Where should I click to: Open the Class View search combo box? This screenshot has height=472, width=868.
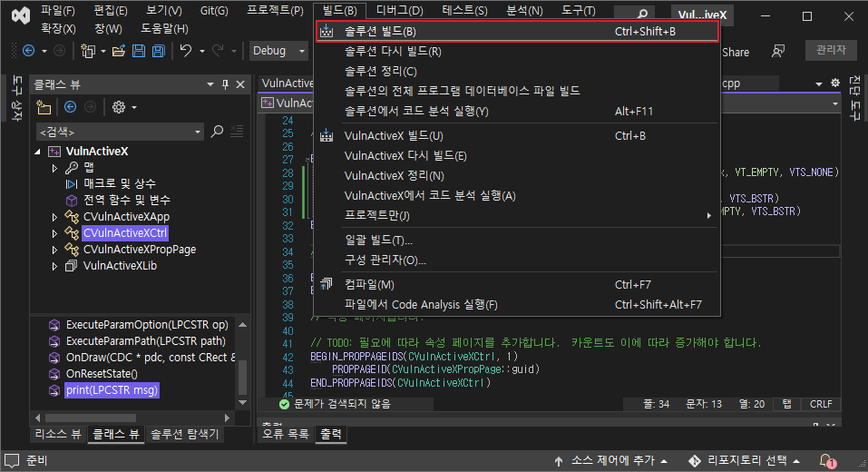point(120,132)
